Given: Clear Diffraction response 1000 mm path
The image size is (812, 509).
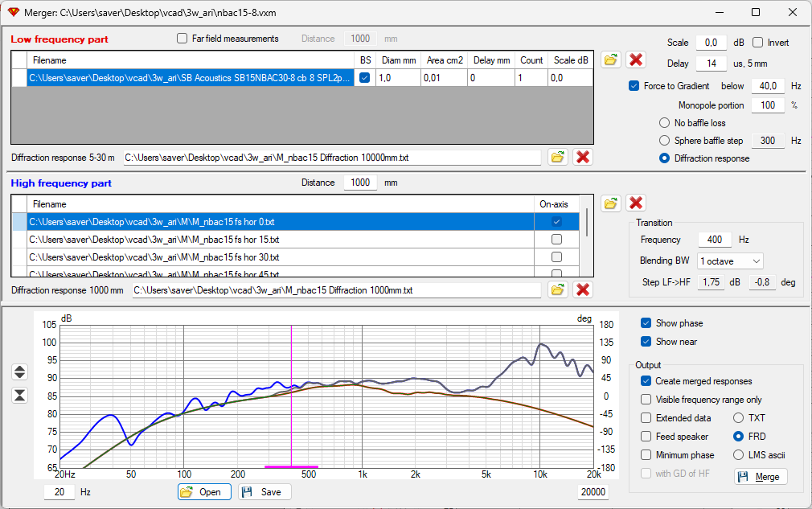Looking at the screenshot, I should [583, 289].
